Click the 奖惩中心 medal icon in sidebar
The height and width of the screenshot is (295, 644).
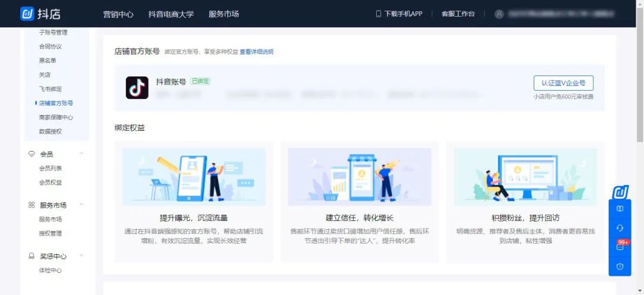pyautogui.click(x=31, y=256)
